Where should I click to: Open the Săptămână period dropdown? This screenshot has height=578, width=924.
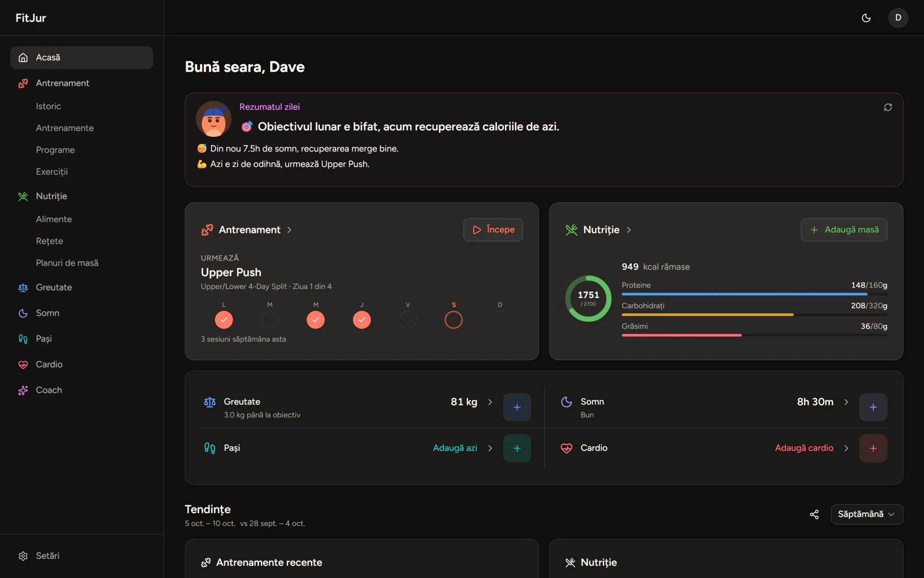pos(867,514)
